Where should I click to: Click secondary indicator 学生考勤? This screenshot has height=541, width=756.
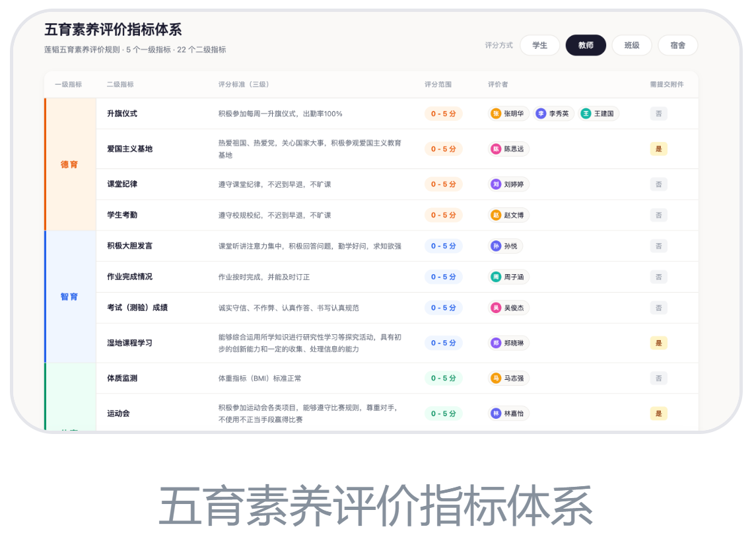point(122,215)
